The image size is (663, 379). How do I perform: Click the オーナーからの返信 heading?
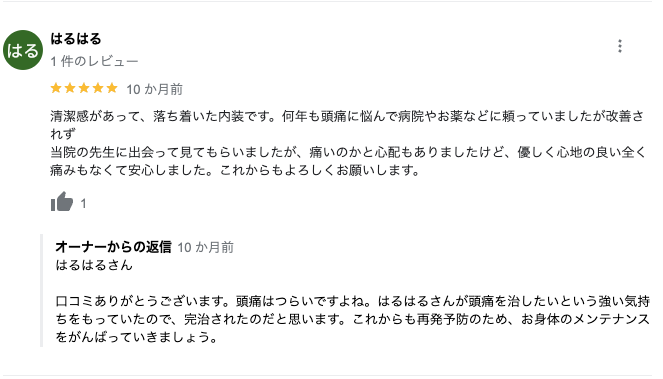(x=113, y=247)
